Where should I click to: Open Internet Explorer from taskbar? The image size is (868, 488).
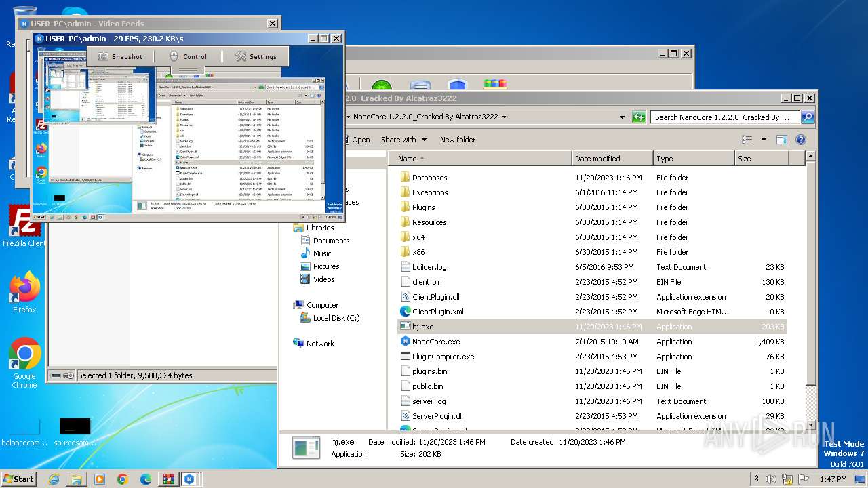click(54, 479)
